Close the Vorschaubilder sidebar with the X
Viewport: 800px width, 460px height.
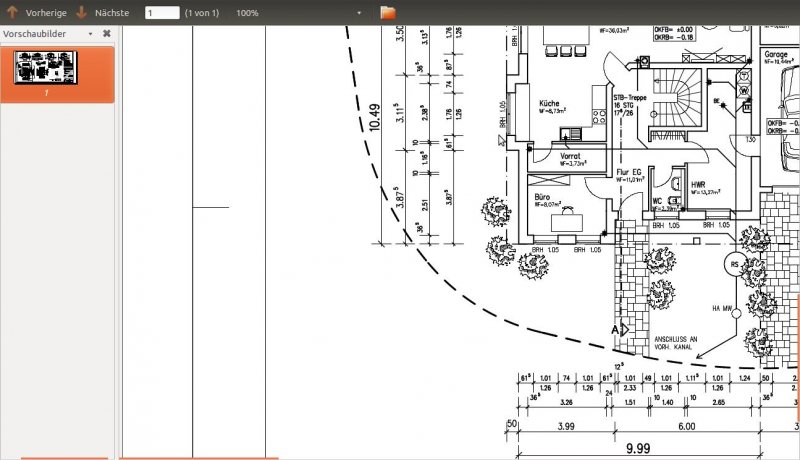pyautogui.click(x=106, y=33)
